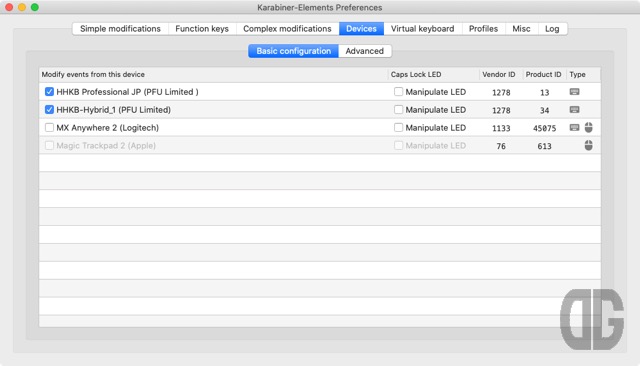This screenshot has height=366, width=640.
Task: Uncheck HHKB Professional JP device checkbox
Action: [49, 92]
